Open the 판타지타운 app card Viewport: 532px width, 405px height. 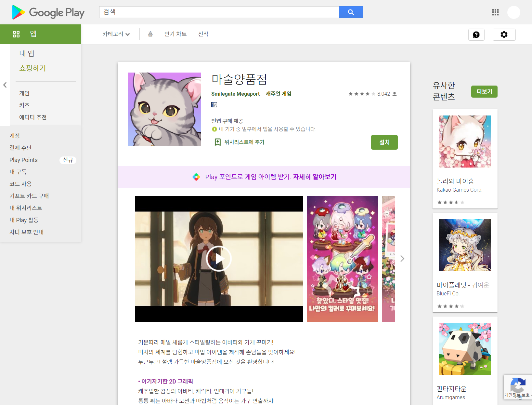pos(465,361)
